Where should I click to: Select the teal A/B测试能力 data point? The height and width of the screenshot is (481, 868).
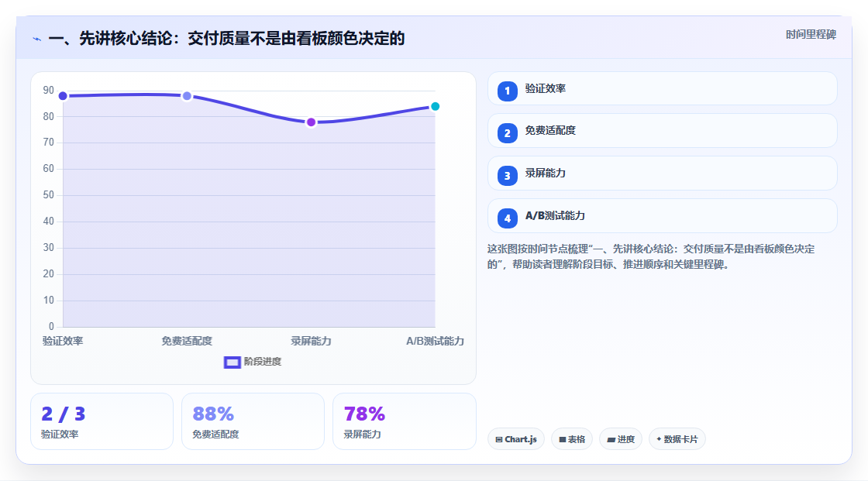[435, 106]
